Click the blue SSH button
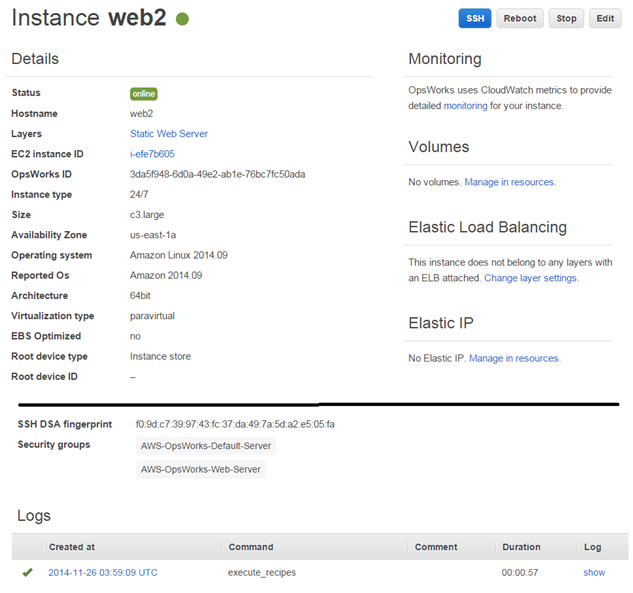The width and height of the screenshot is (633, 593). pos(474,18)
